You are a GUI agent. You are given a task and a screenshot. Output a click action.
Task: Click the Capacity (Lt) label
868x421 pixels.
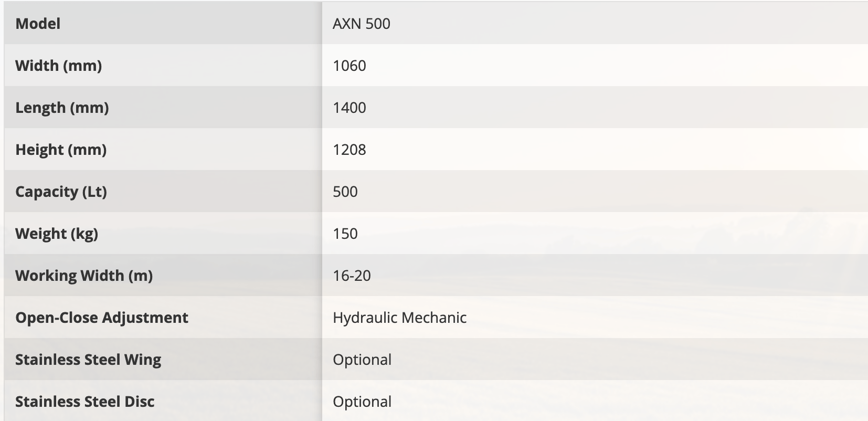pyautogui.click(x=61, y=192)
